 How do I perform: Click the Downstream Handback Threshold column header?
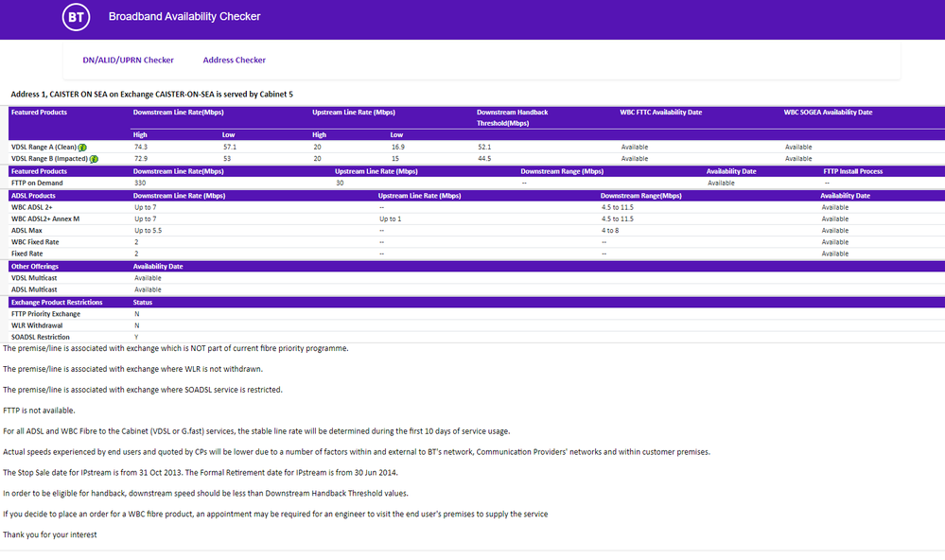click(512, 117)
